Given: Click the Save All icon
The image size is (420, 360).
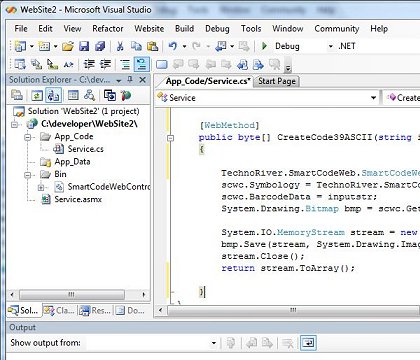Looking at the screenshot, I should 100,46.
